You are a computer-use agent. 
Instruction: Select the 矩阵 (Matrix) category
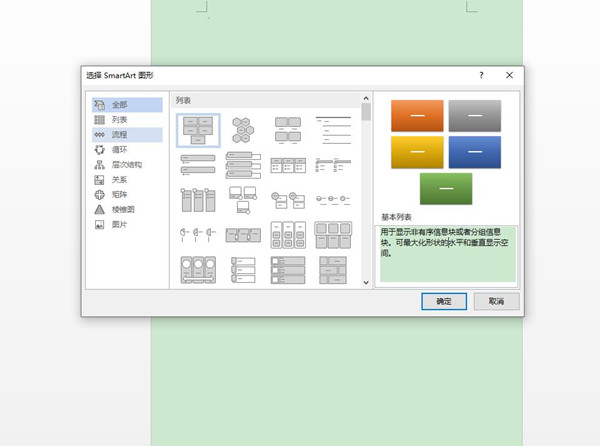pyautogui.click(x=120, y=195)
